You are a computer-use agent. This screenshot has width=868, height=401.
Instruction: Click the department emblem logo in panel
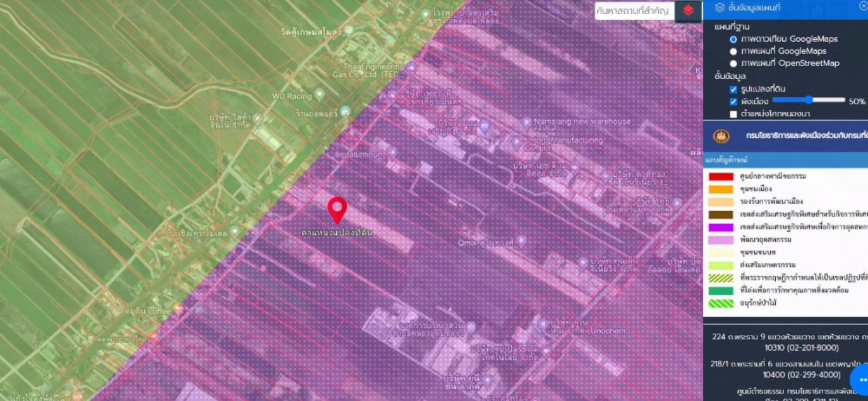(720, 137)
